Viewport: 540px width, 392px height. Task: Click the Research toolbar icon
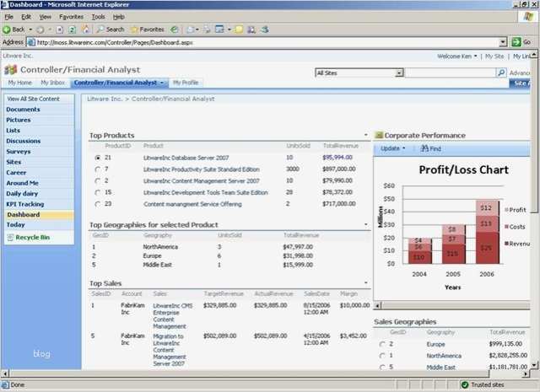click(251, 30)
